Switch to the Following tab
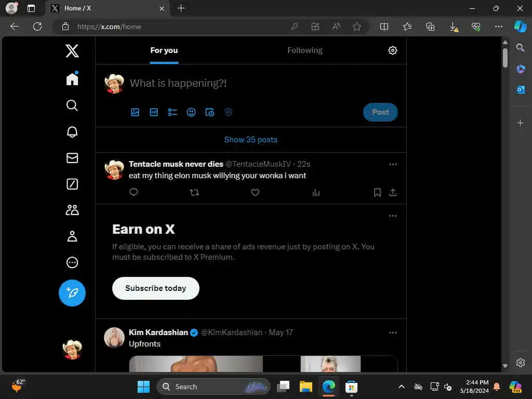 pyautogui.click(x=304, y=50)
